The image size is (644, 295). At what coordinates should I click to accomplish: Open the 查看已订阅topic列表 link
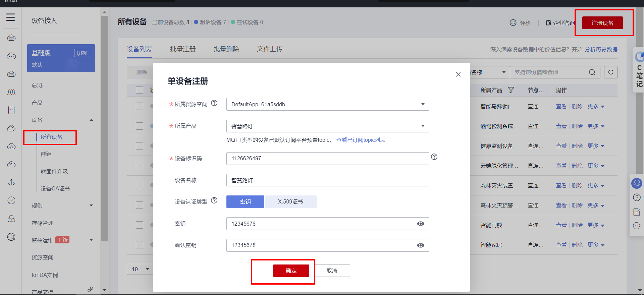tap(361, 140)
